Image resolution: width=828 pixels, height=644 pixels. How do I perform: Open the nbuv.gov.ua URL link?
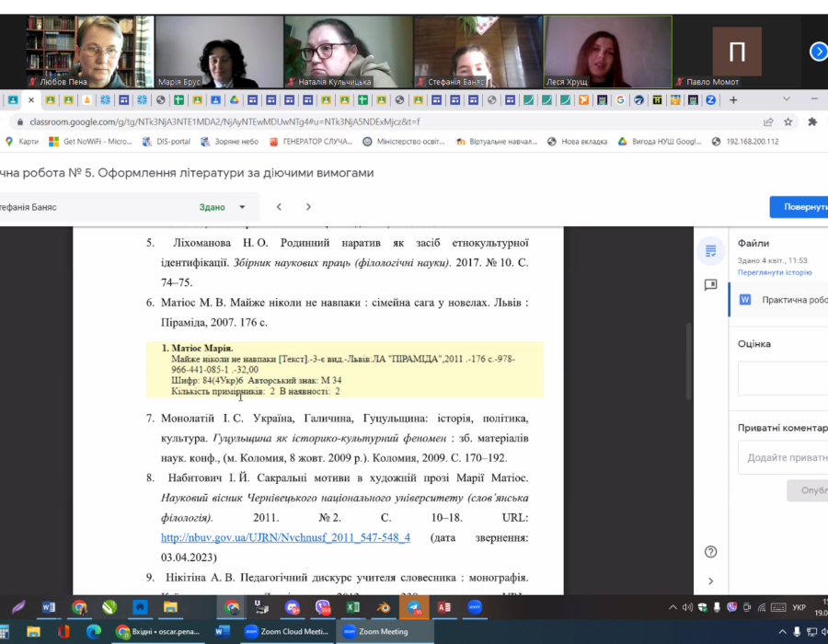(285, 537)
